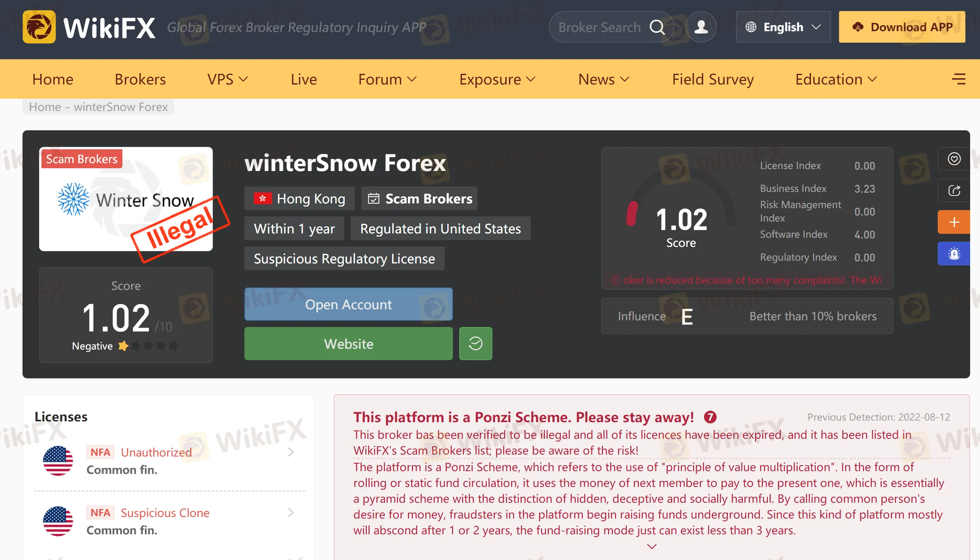Click in the Broker Search field
This screenshot has width=980, height=560.
pos(599,27)
